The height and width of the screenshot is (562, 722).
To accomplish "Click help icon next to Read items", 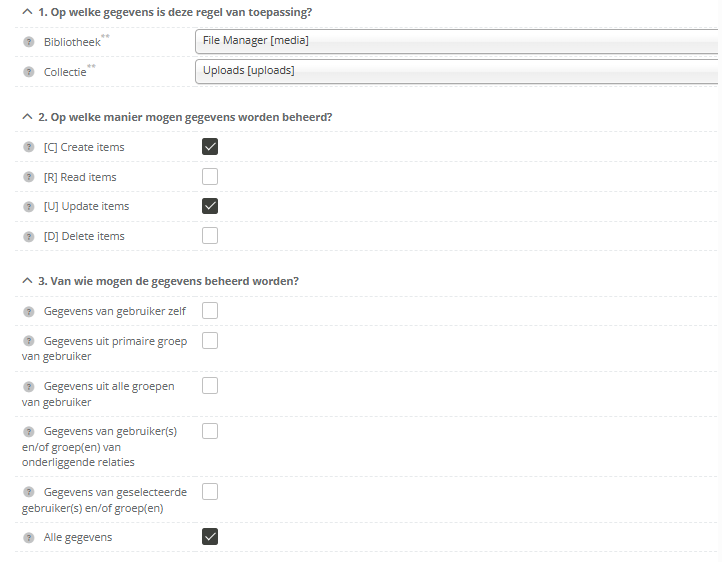I will pos(29,177).
